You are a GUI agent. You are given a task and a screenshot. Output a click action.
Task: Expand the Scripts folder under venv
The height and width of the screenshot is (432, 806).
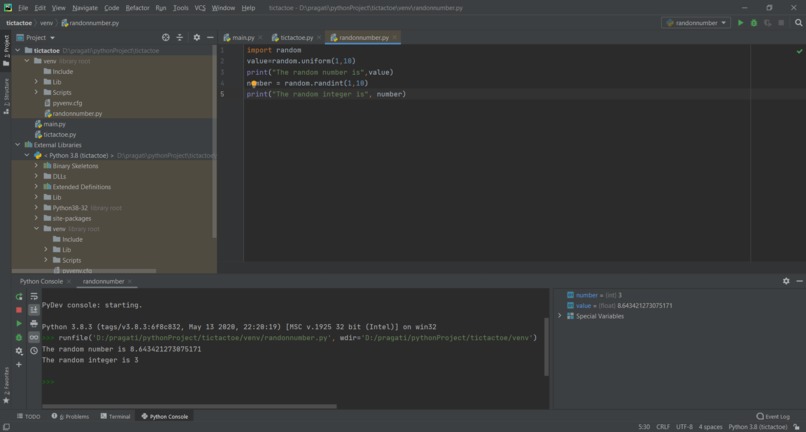tap(36, 92)
